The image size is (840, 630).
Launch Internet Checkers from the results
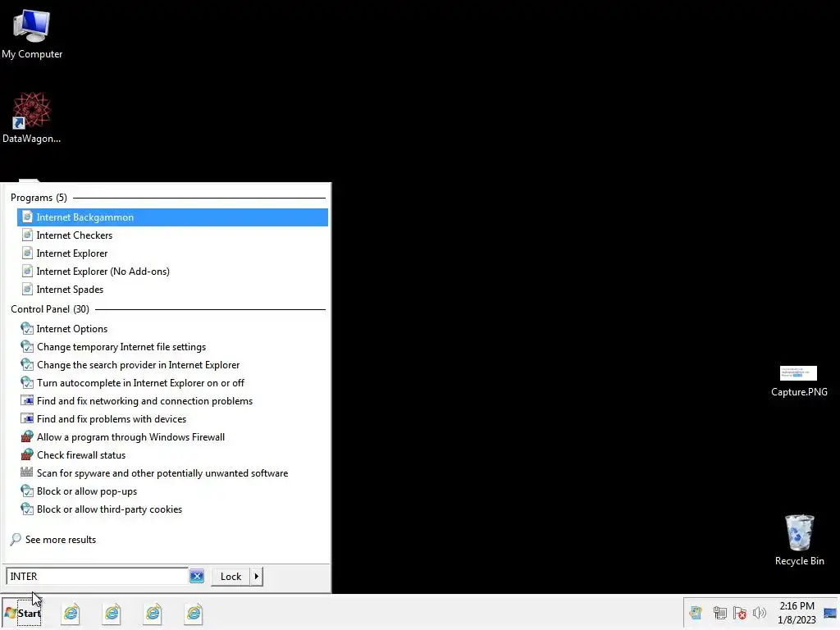172,235
